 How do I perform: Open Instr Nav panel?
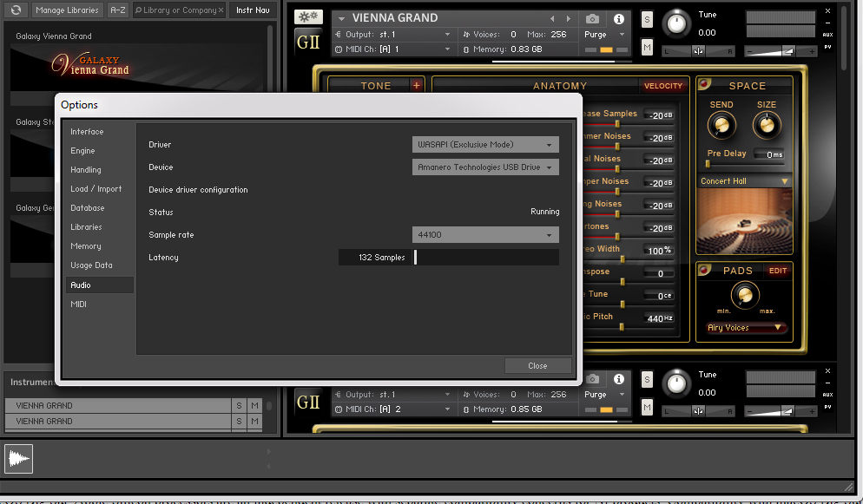click(x=253, y=10)
